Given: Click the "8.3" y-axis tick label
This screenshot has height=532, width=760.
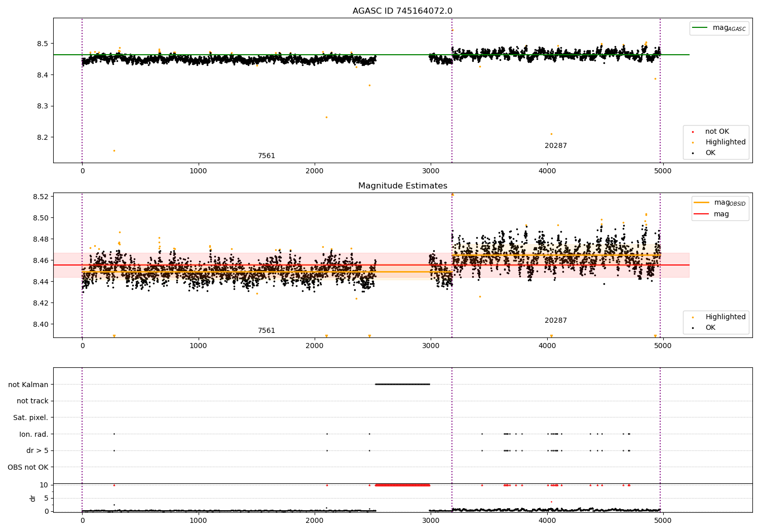Looking at the screenshot, I should coord(43,106).
